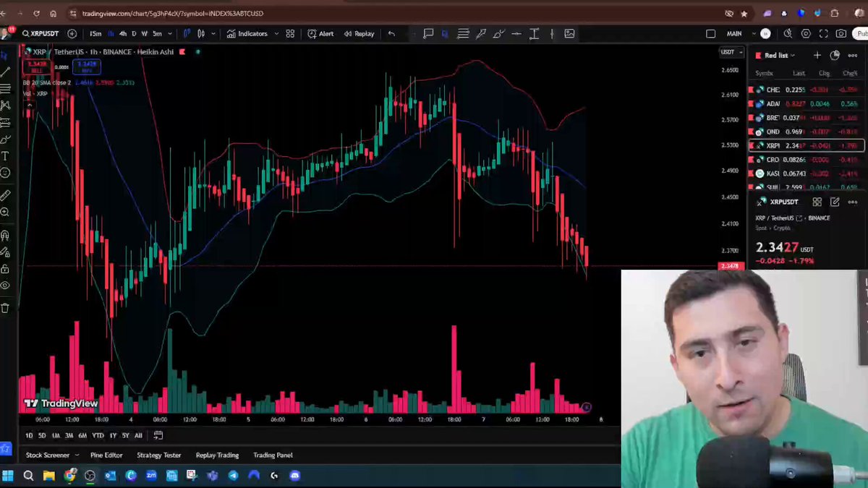
Task: Open the emoji icons tool
Action: [5, 173]
